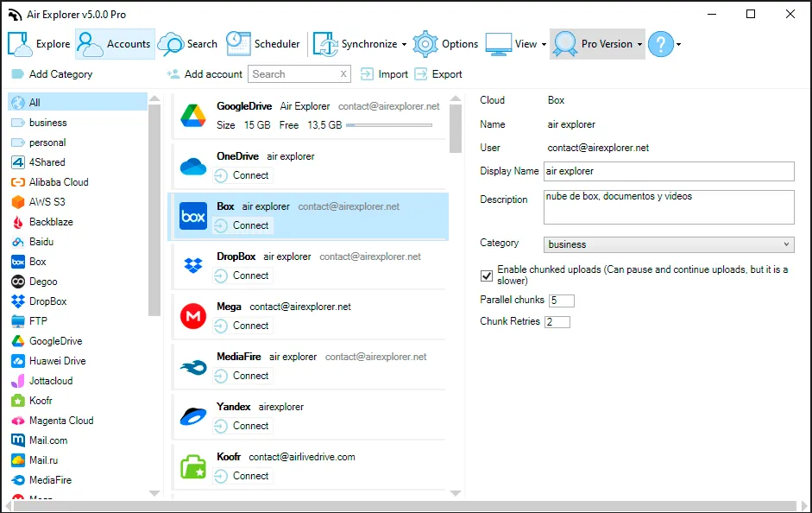
Task: Switch to the Accounts view
Action: pyautogui.click(x=115, y=44)
